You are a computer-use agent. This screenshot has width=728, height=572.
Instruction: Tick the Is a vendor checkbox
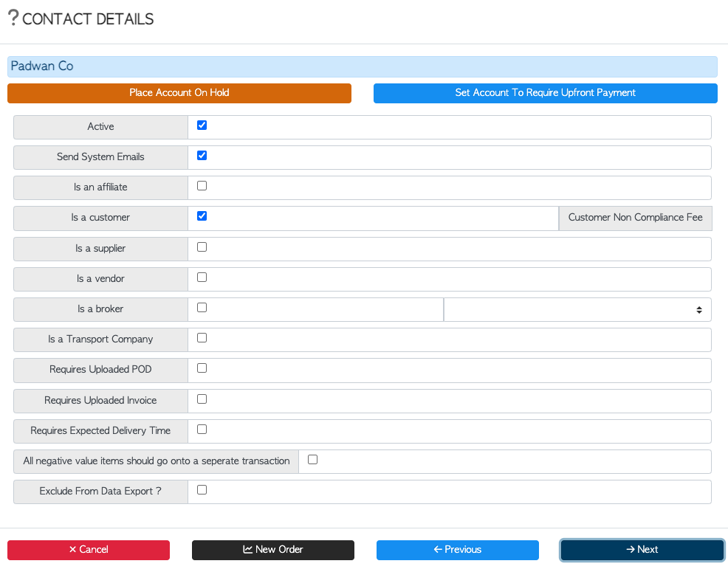pyautogui.click(x=202, y=278)
